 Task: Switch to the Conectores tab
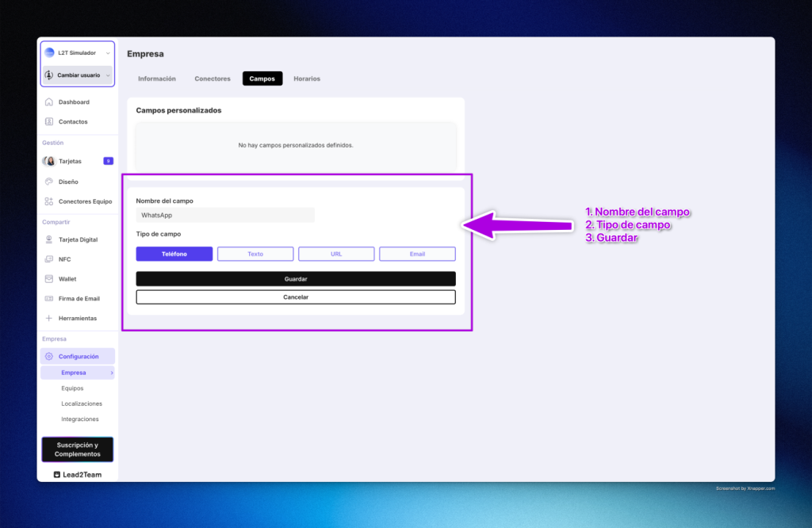pos(213,78)
